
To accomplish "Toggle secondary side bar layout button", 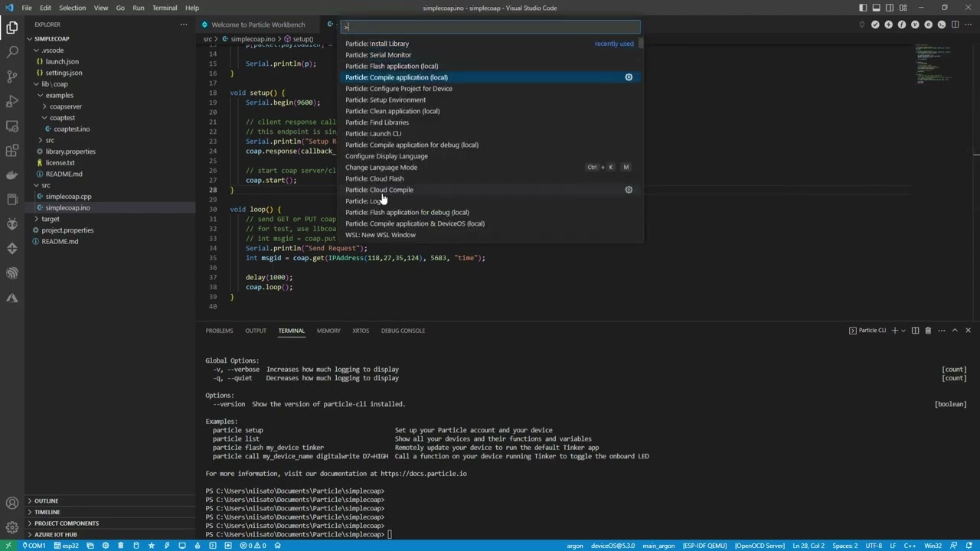I will click(x=890, y=8).
